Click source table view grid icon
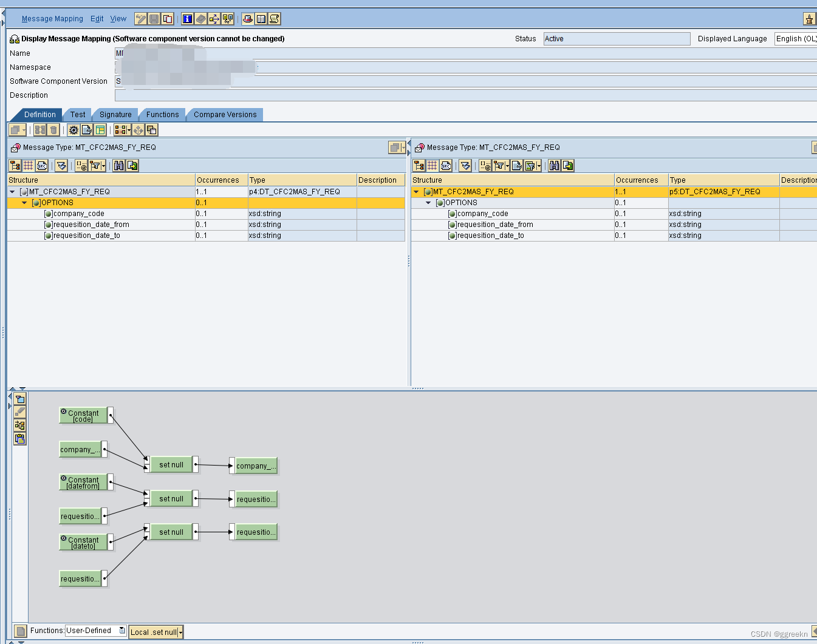This screenshot has width=817, height=644. (29, 166)
